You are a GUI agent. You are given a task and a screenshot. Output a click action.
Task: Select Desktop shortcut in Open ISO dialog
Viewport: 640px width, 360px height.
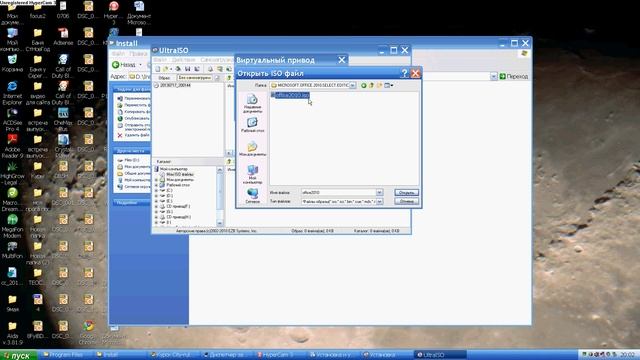coord(252,125)
